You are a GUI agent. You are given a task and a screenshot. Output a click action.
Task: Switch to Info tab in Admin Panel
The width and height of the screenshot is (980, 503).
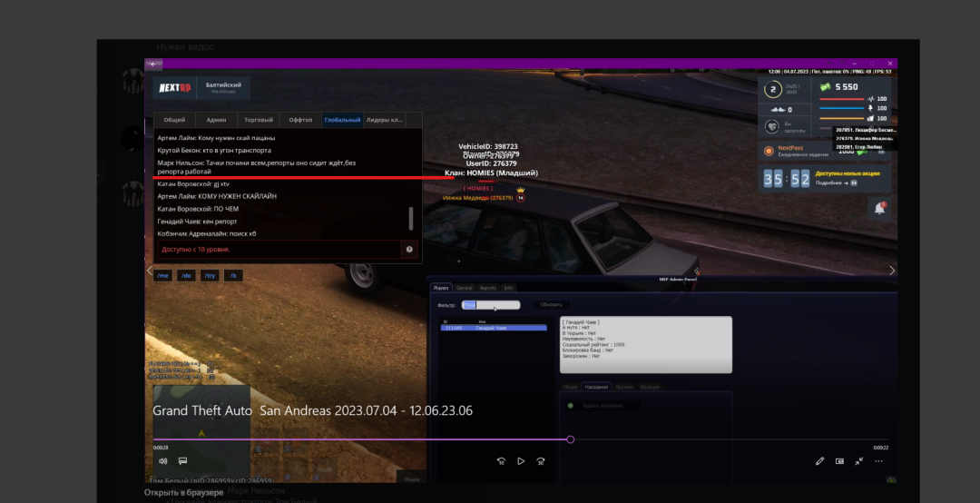coord(508,288)
